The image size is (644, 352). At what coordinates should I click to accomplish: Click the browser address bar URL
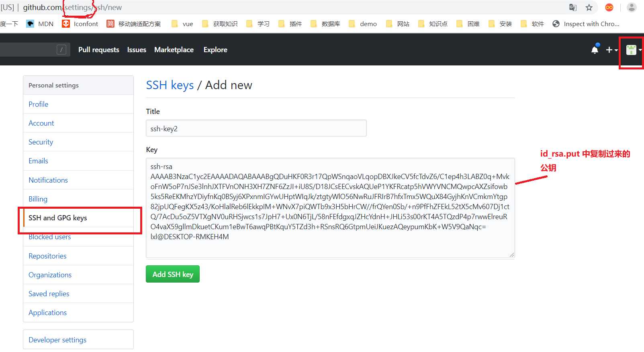click(72, 7)
